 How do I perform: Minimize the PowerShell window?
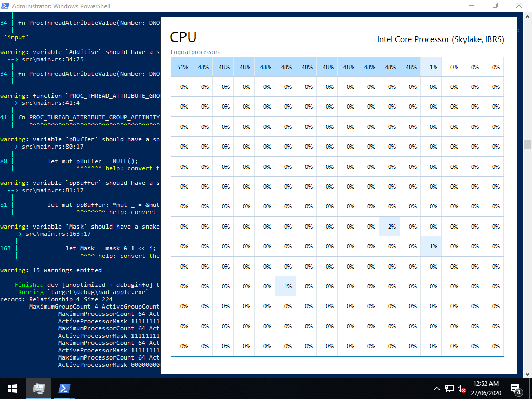pyautogui.click(x=471, y=6)
